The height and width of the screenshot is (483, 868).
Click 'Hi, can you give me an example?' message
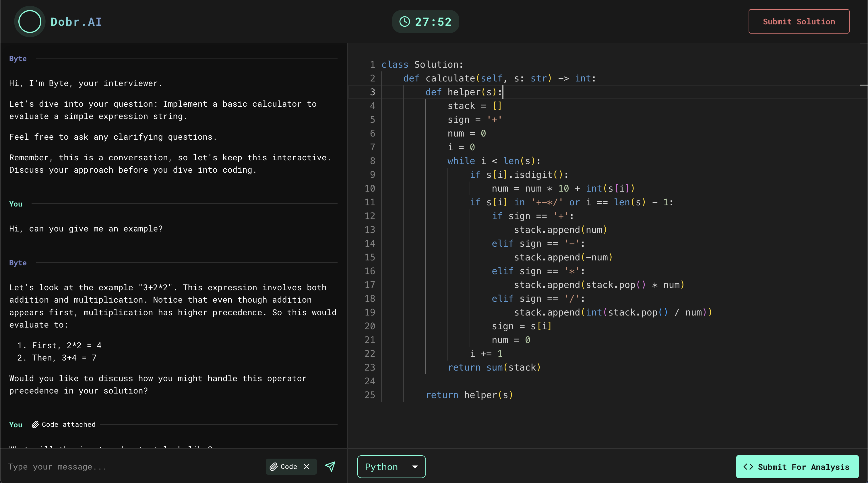(x=86, y=229)
